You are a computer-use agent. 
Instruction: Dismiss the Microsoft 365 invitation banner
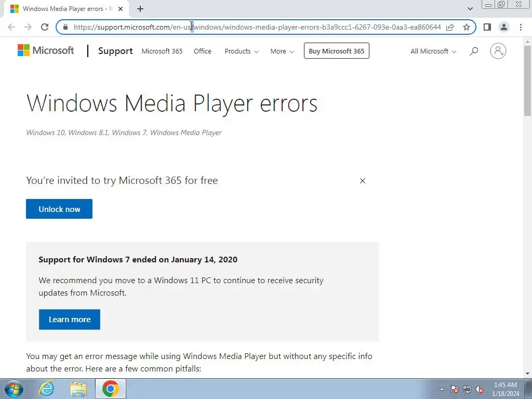(x=362, y=181)
